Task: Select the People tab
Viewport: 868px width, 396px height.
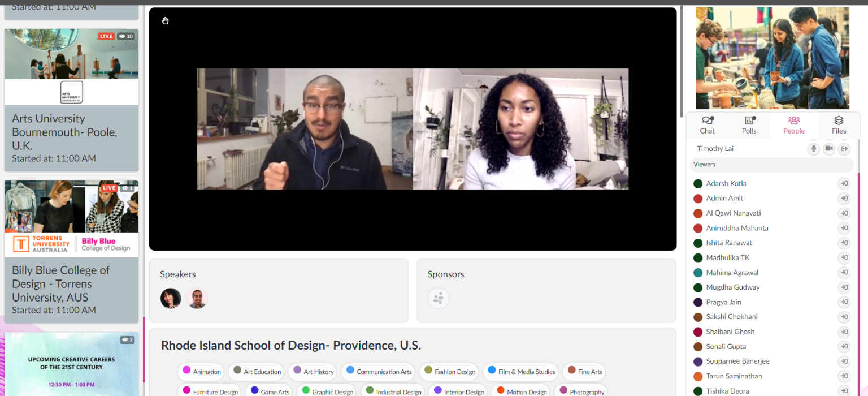Action: point(794,125)
